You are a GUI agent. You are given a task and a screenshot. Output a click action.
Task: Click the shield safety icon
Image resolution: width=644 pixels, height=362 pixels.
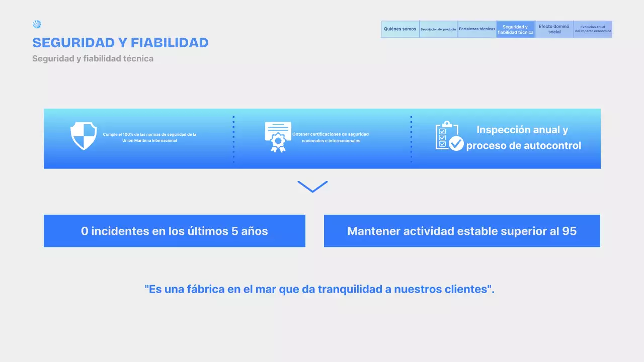tap(84, 136)
